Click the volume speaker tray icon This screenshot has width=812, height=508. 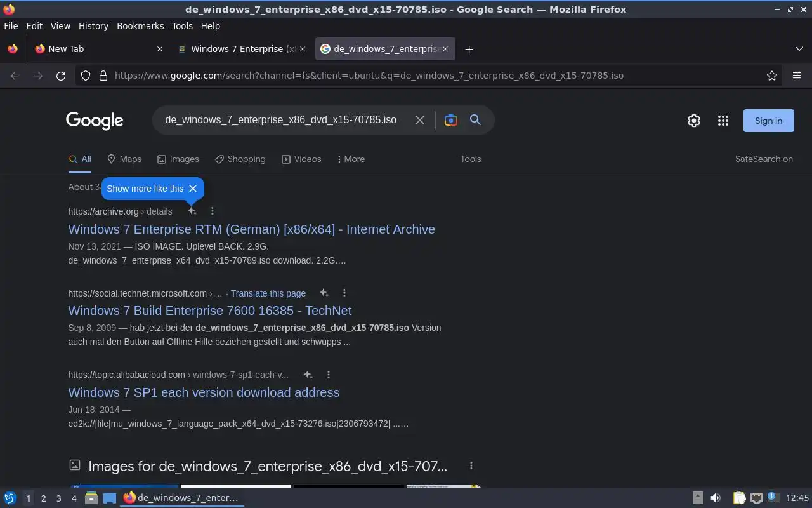716,498
